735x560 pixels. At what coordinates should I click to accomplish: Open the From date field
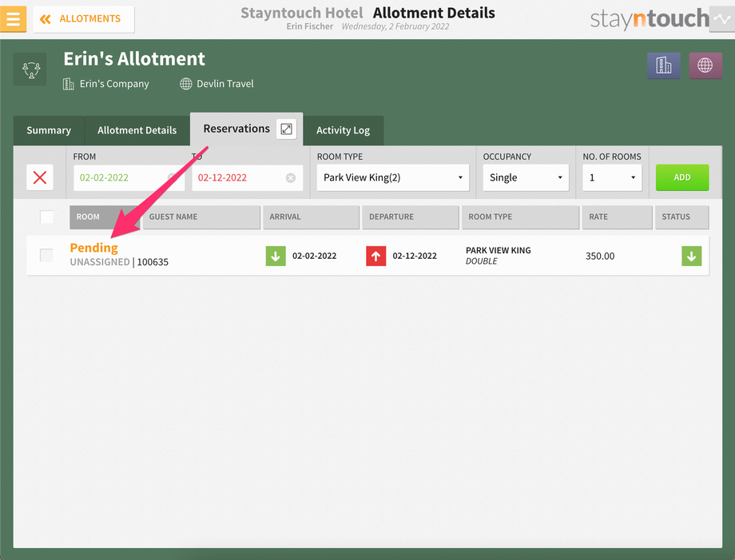tap(129, 177)
